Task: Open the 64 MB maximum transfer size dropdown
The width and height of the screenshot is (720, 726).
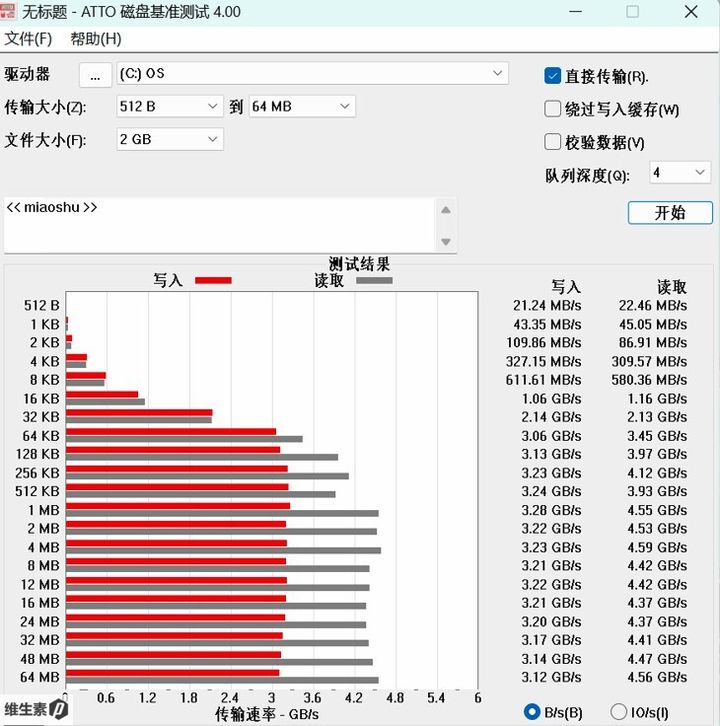Action: [302, 106]
